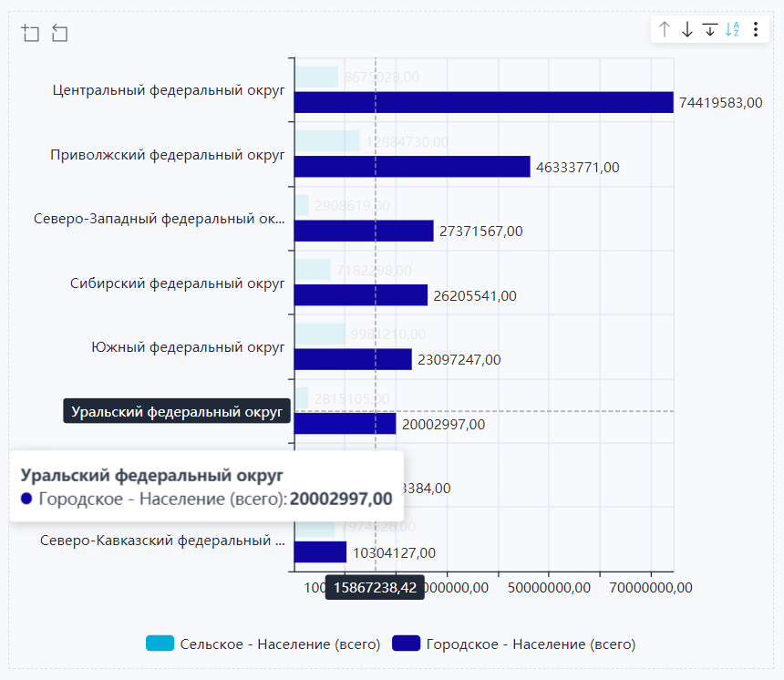Click the Южный федеральный округ axis label
Viewport: 784px width, 680px height.
tap(189, 347)
